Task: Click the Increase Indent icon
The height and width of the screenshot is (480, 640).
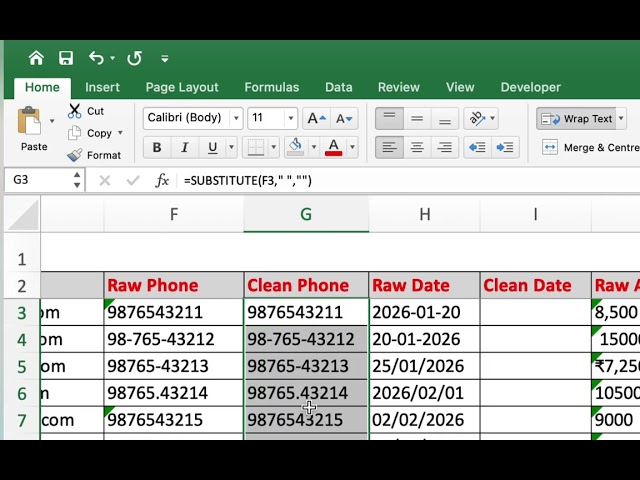Action: (x=505, y=147)
